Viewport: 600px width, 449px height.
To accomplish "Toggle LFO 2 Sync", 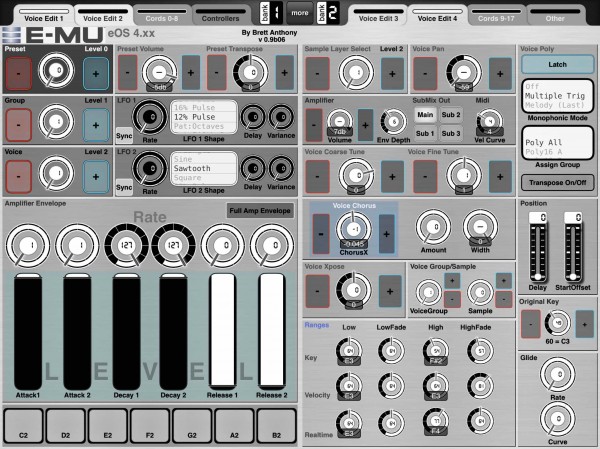I will [124, 187].
